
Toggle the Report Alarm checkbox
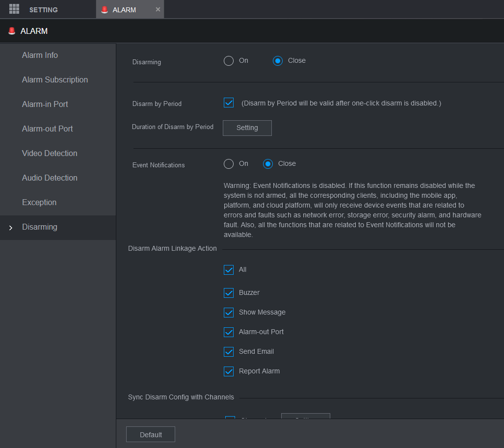tap(229, 371)
